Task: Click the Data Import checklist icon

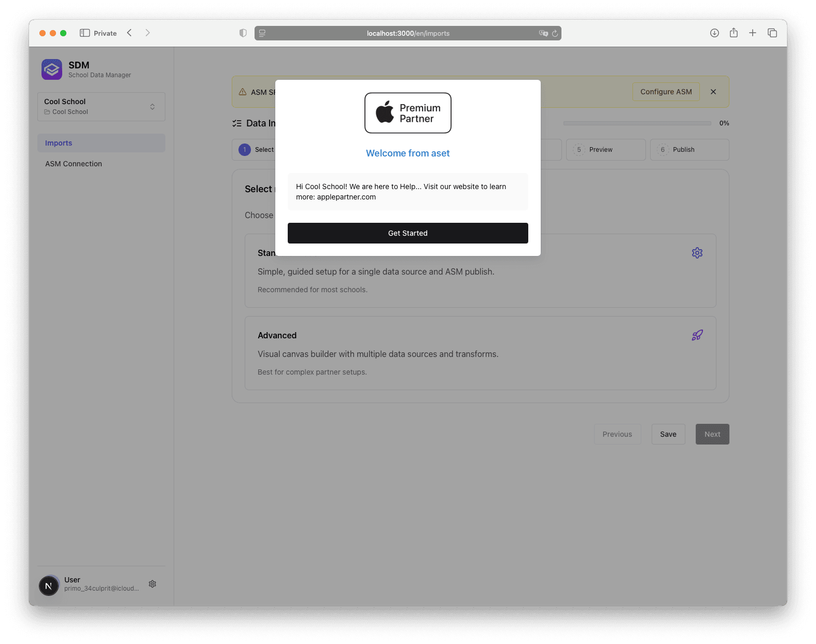Action: 237,123
